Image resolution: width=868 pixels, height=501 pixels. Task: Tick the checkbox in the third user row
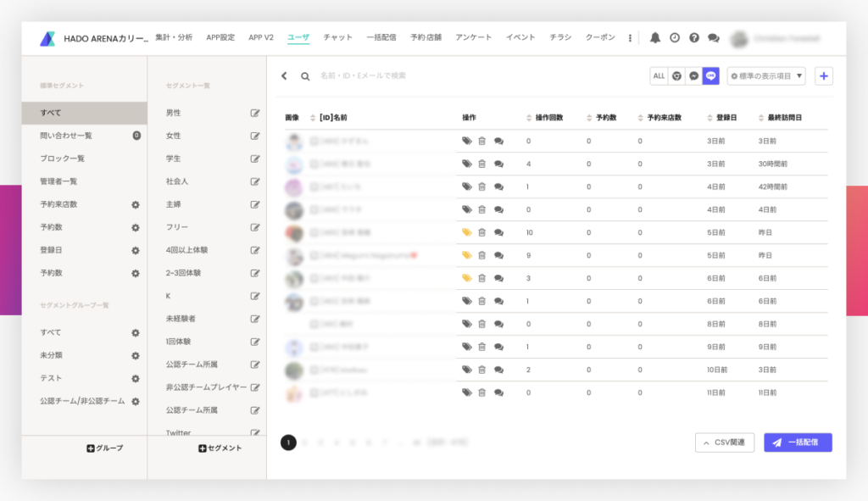click(x=314, y=187)
